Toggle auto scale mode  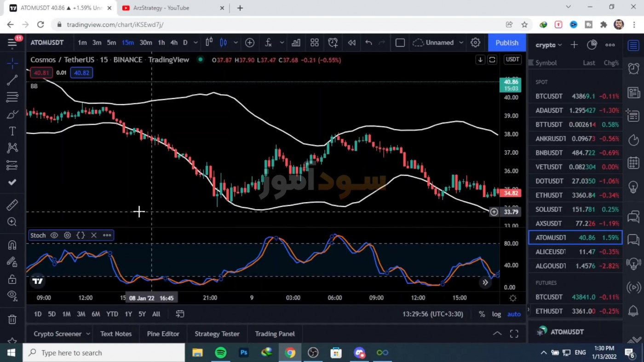pos(514,314)
